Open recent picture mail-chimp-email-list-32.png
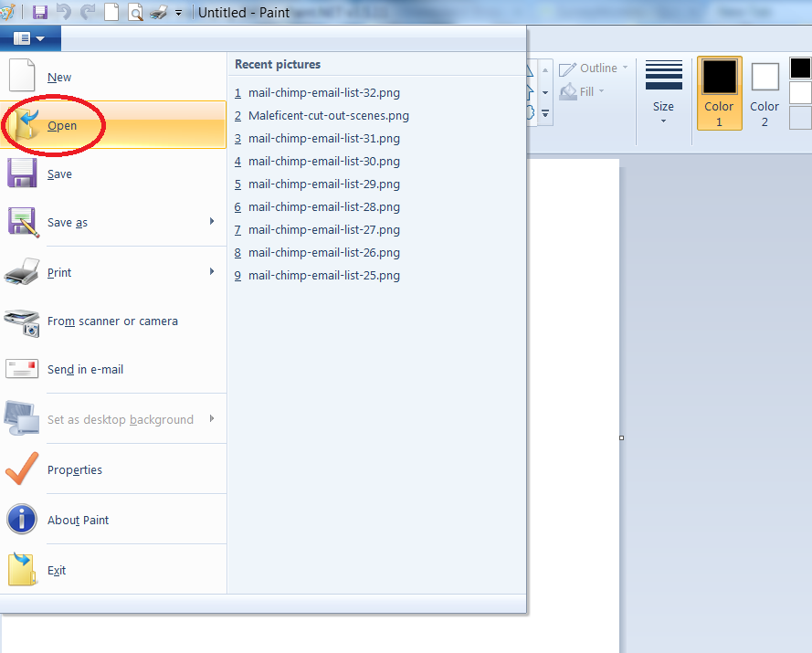This screenshot has height=653, width=812. click(x=323, y=93)
